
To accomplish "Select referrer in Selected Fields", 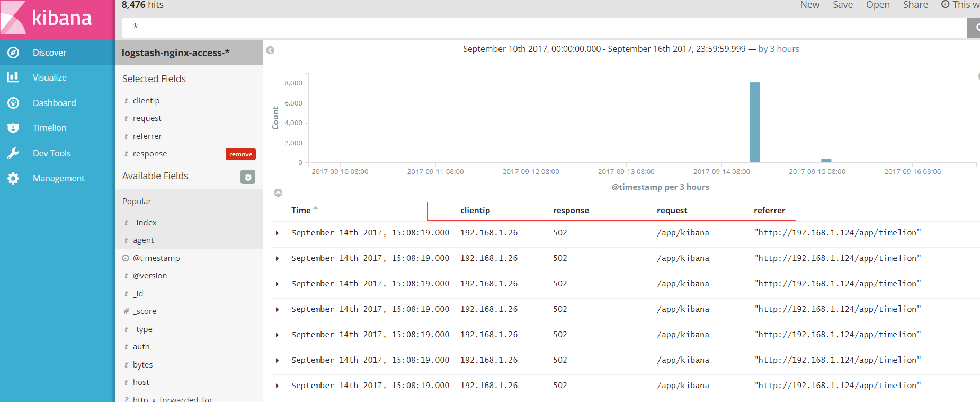I will [147, 136].
